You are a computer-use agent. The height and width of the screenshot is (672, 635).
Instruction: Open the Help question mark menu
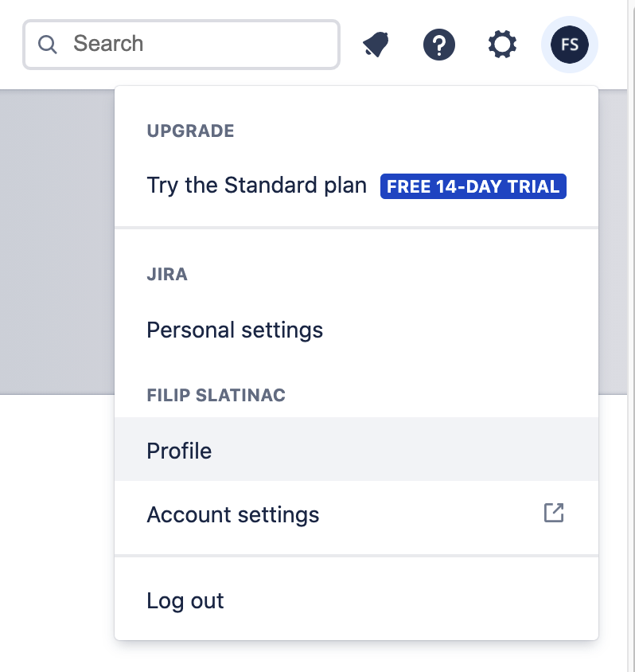(x=439, y=45)
